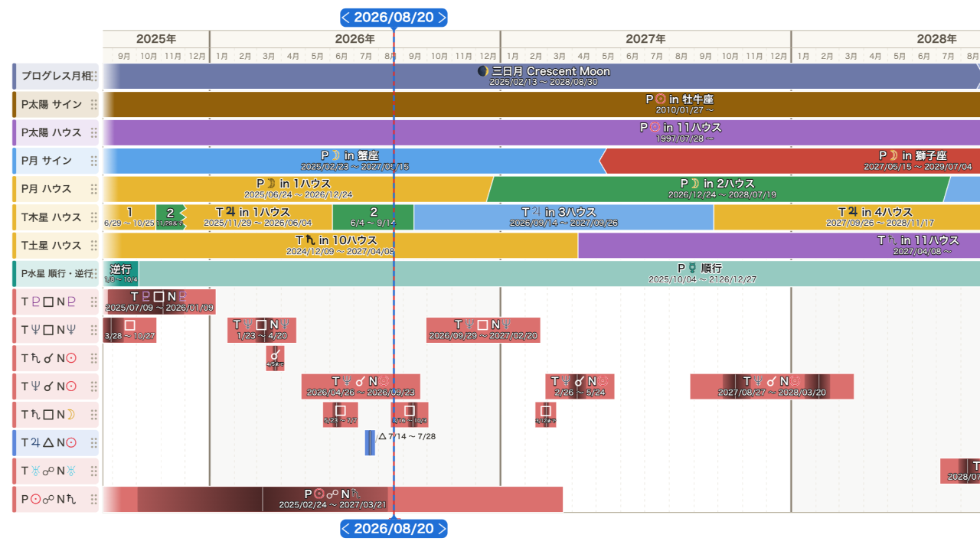Grab the drag handle of T♆□N♆ row
Image resolution: width=980 pixels, height=551 pixels.
coord(94,330)
